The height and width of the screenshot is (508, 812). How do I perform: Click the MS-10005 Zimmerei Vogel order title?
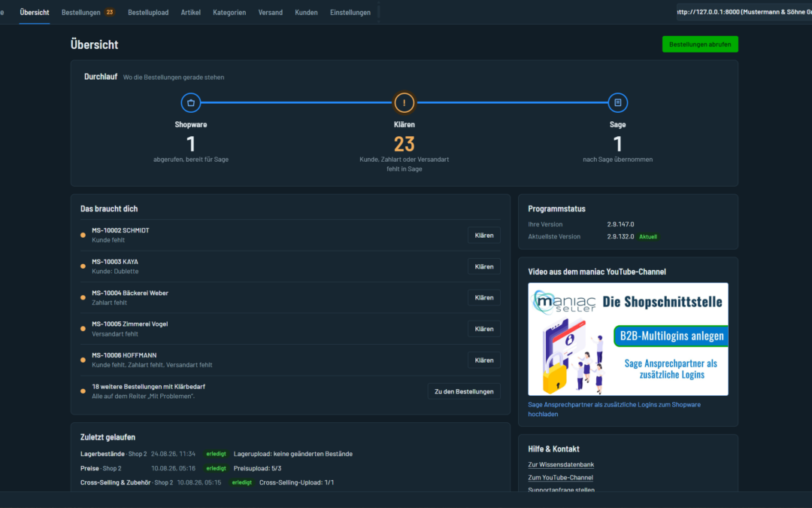click(130, 324)
